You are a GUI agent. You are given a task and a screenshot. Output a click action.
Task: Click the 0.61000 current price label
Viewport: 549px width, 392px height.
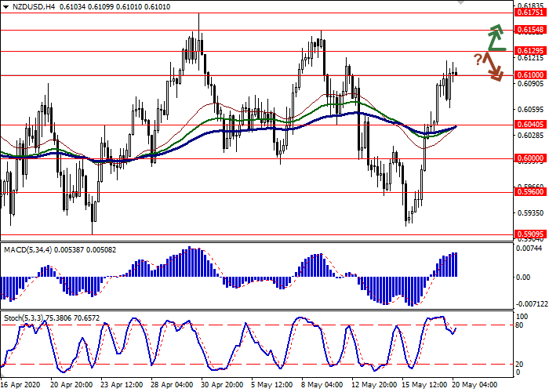(530, 75)
